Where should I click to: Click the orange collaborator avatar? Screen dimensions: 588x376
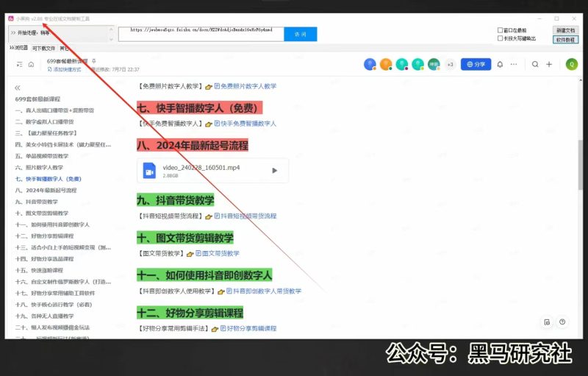point(386,65)
